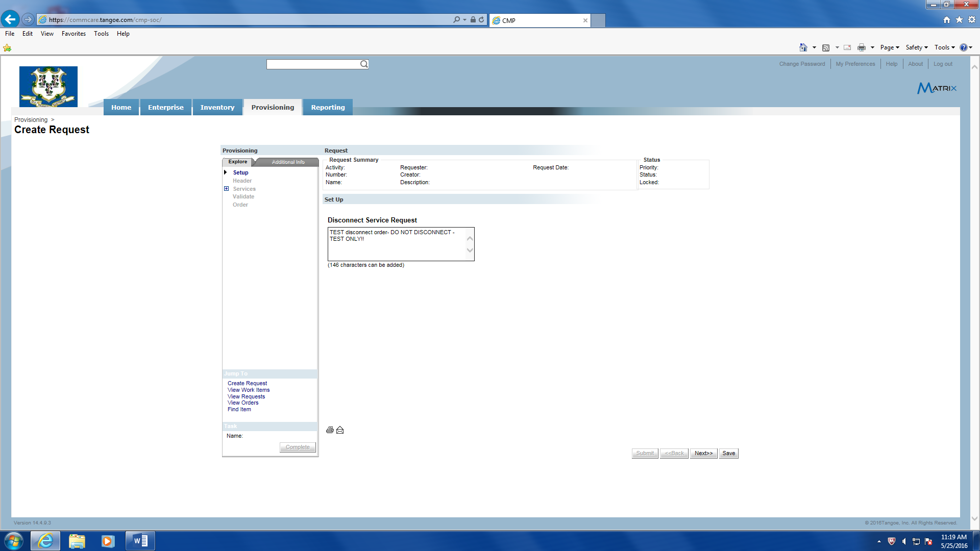Click the printer icon in the IE command bar
Viewport: 980px width, 551px height.
(862, 47)
